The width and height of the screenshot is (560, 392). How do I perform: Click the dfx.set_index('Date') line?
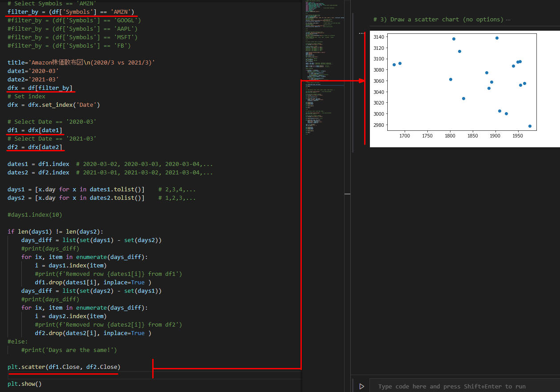pos(53,105)
